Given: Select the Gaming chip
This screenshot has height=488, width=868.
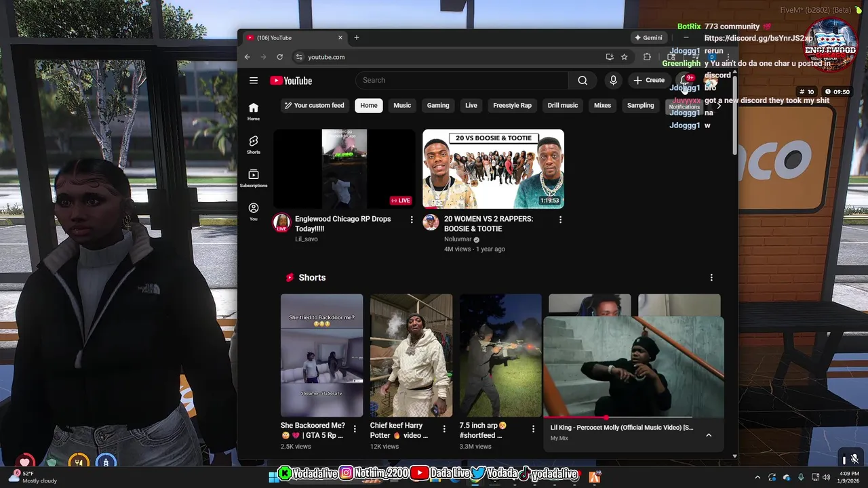Looking at the screenshot, I should coord(438,106).
